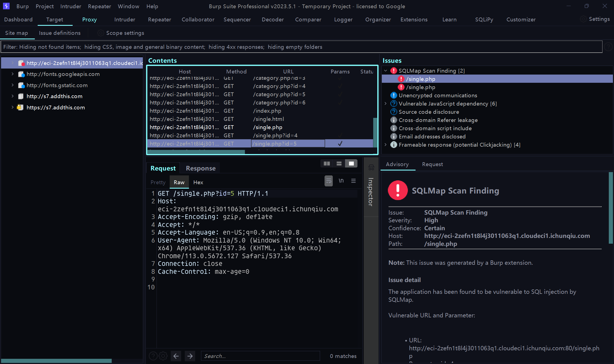Switch to Pretty view tab
The image size is (614, 364).
point(158,182)
